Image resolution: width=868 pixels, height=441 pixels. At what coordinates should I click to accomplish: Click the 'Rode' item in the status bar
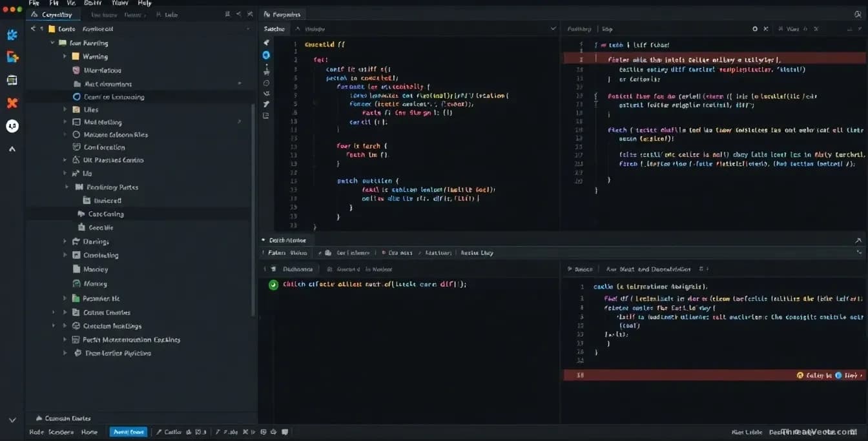click(36, 432)
